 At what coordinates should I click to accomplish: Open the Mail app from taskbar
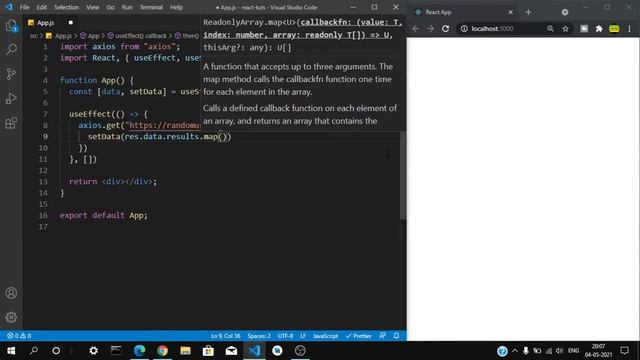click(231, 351)
